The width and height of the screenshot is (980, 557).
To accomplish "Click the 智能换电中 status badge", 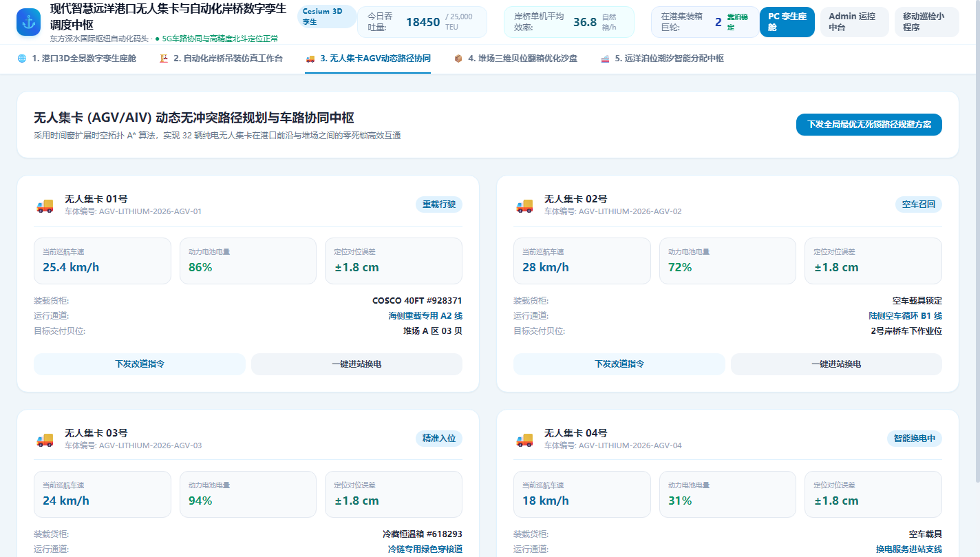I will tap(915, 439).
